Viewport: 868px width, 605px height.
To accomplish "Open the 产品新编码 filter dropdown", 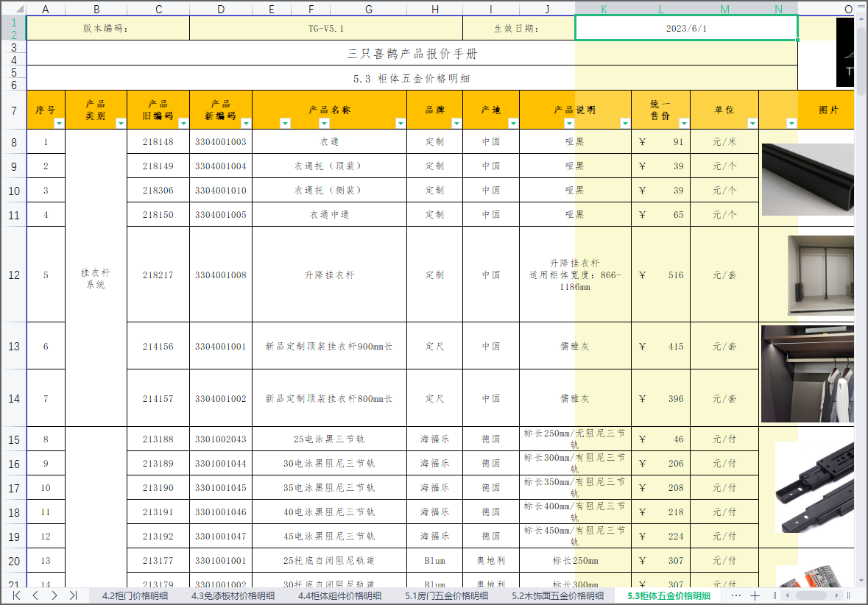I will [246, 124].
